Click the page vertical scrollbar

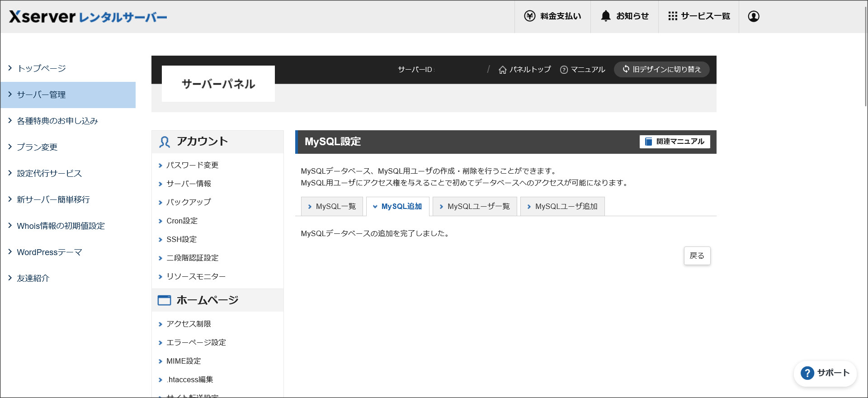pyautogui.click(x=865, y=57)
